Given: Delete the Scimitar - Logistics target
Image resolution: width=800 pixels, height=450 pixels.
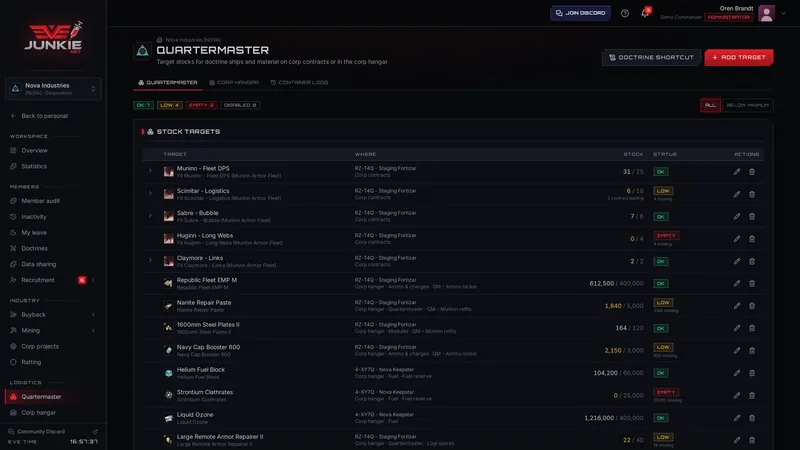Looking at the screenshot, I should [752, 194].
